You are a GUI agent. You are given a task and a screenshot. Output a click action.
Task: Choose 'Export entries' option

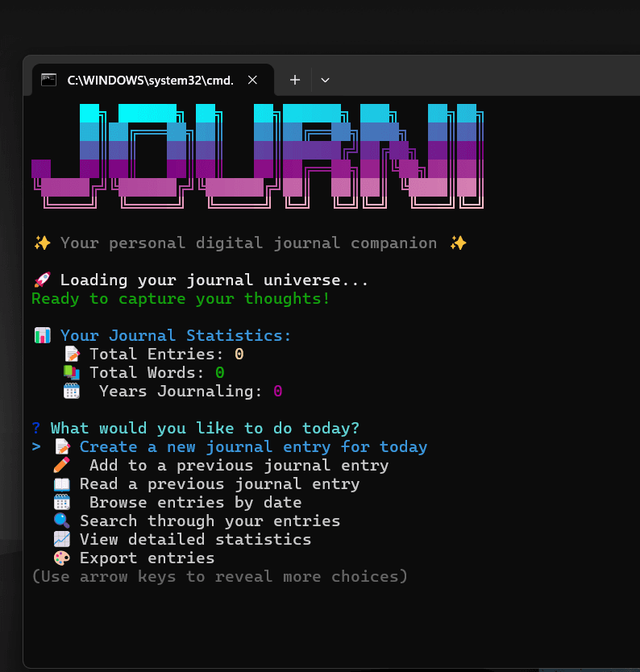tap(147, 558)
